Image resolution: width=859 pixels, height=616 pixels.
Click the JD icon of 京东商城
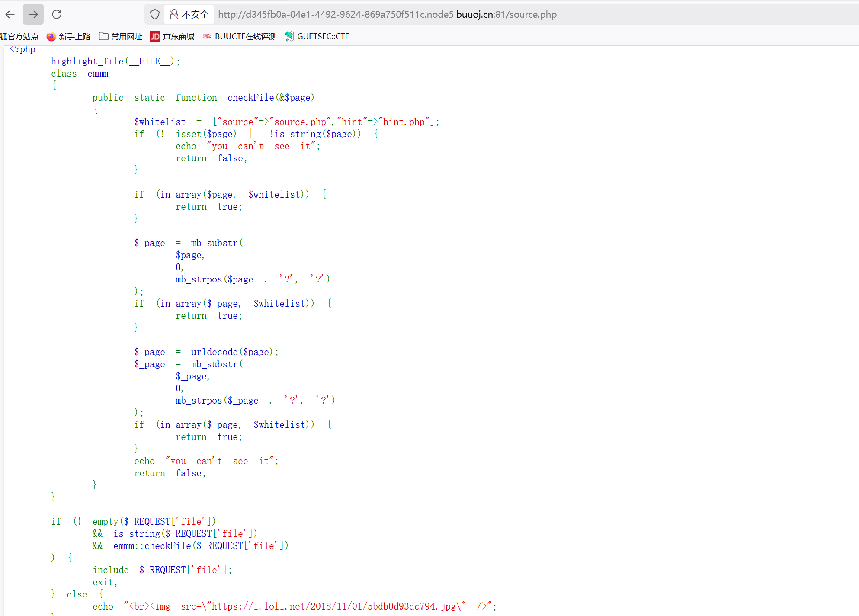[155, 36]
